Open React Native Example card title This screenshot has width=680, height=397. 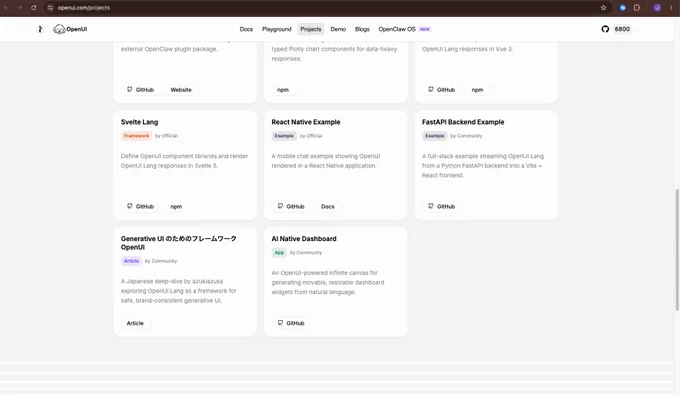[x=306, y=122]
